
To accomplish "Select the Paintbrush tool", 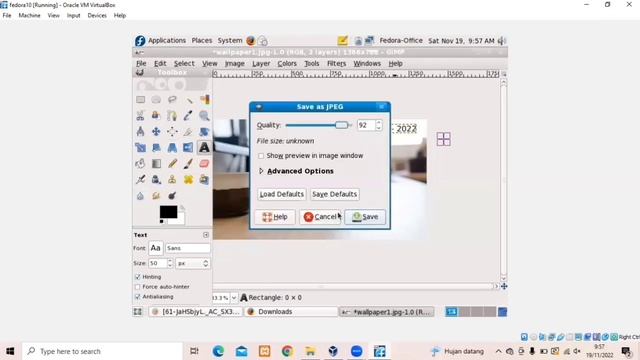I will pyautogui.click(x=188, y=164).
